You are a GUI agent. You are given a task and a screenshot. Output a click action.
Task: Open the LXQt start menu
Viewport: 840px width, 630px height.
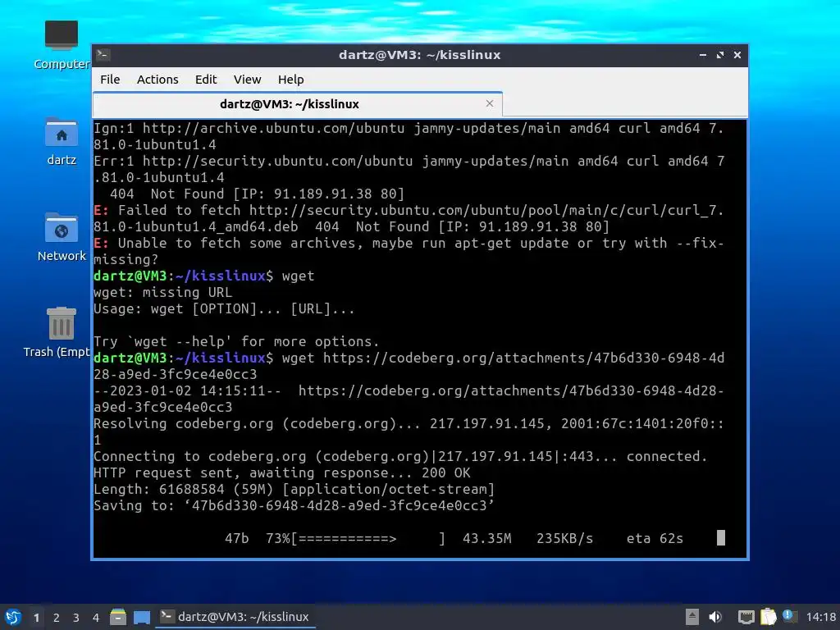[x=13, y=617]
